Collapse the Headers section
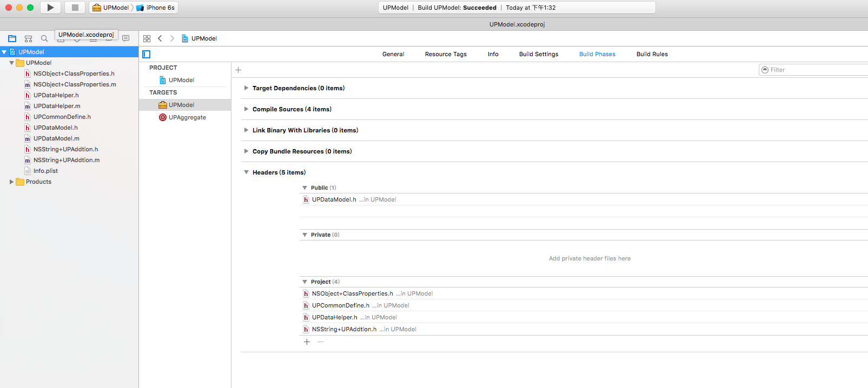 click(246, 172)
